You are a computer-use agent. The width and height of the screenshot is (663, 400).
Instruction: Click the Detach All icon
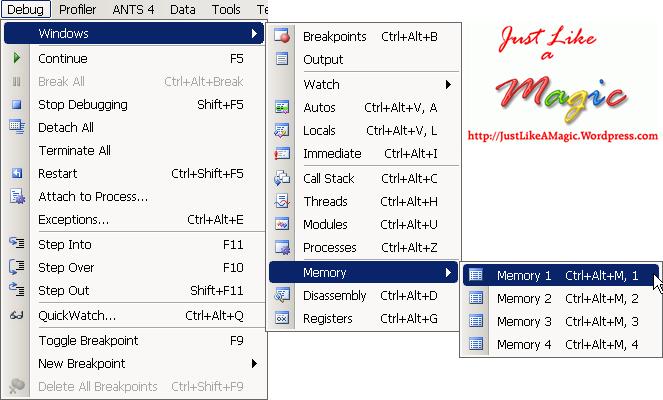click(17, 126)
